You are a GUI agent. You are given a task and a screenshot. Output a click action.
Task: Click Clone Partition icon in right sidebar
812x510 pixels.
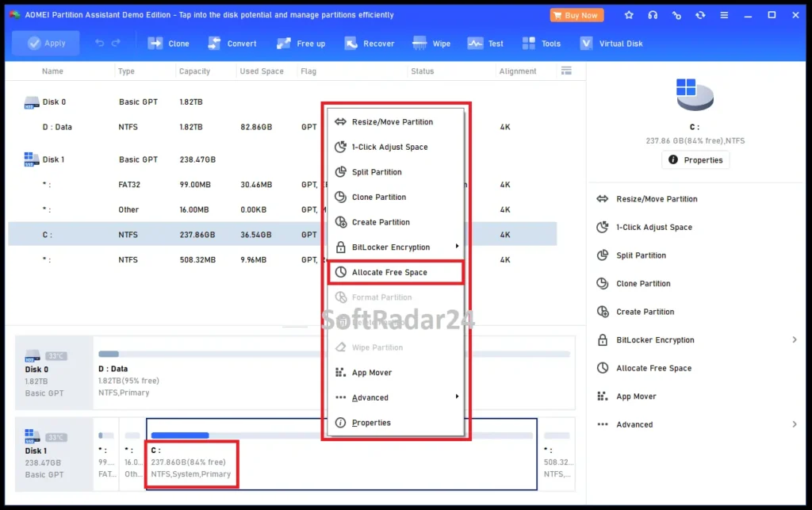[x=603, y=283]
